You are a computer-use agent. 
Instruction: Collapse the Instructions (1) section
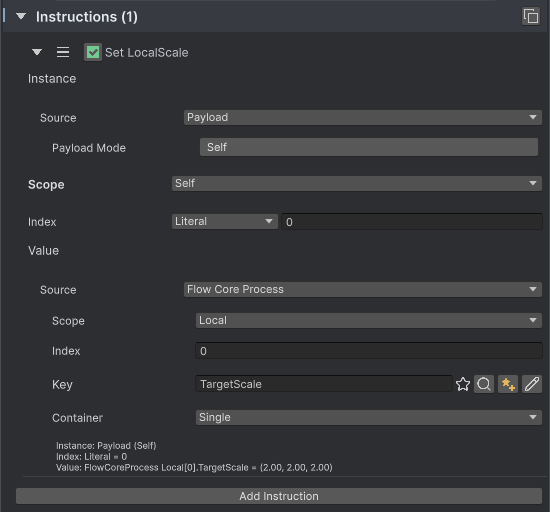tap(21, 16)
